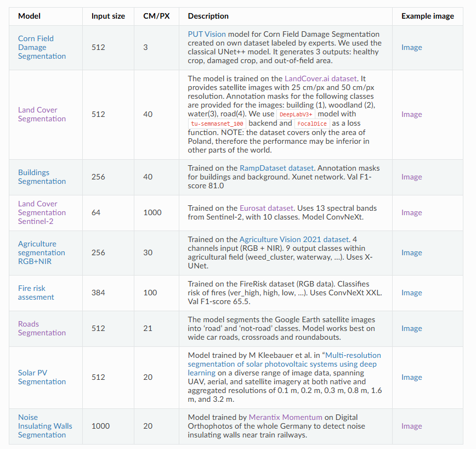Open the Multi-resolution segmentation paper link
This screenshot has width=476, height=449.
(284, 364)
